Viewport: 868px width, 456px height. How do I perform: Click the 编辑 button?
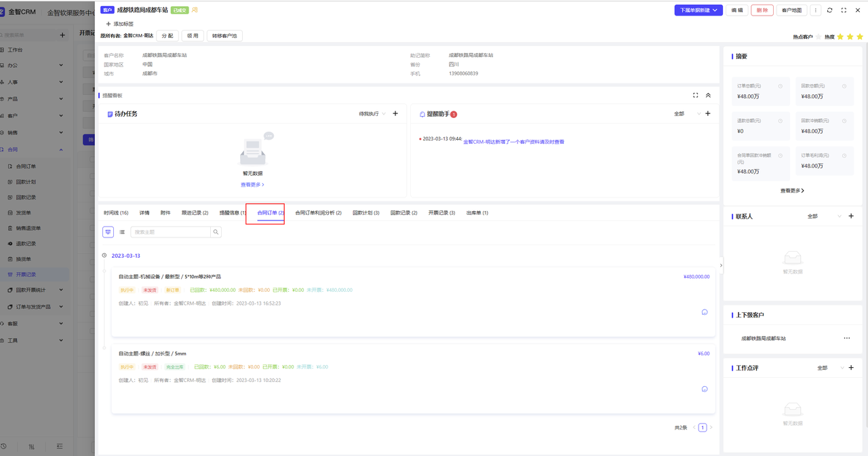[736, 10]
